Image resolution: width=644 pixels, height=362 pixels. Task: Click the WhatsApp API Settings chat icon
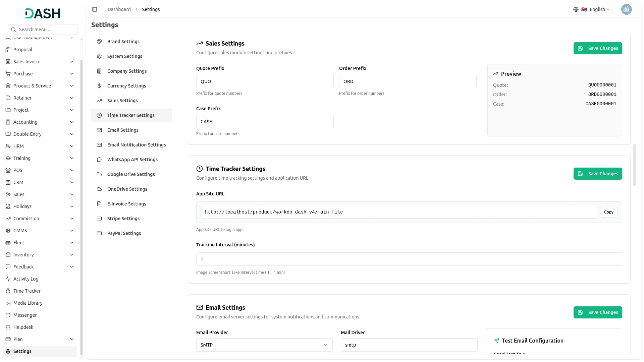coord(99,160)
